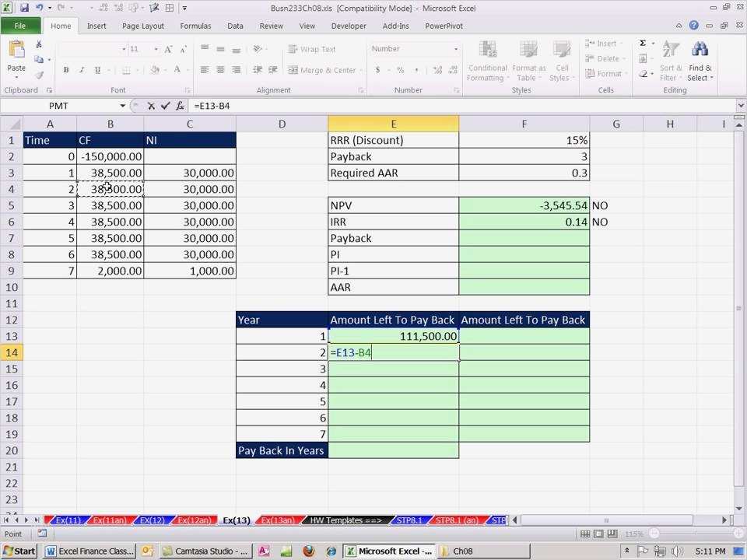Click inside the formula bar text
Screen dimensions: 747x560
(x=212, y=106)
